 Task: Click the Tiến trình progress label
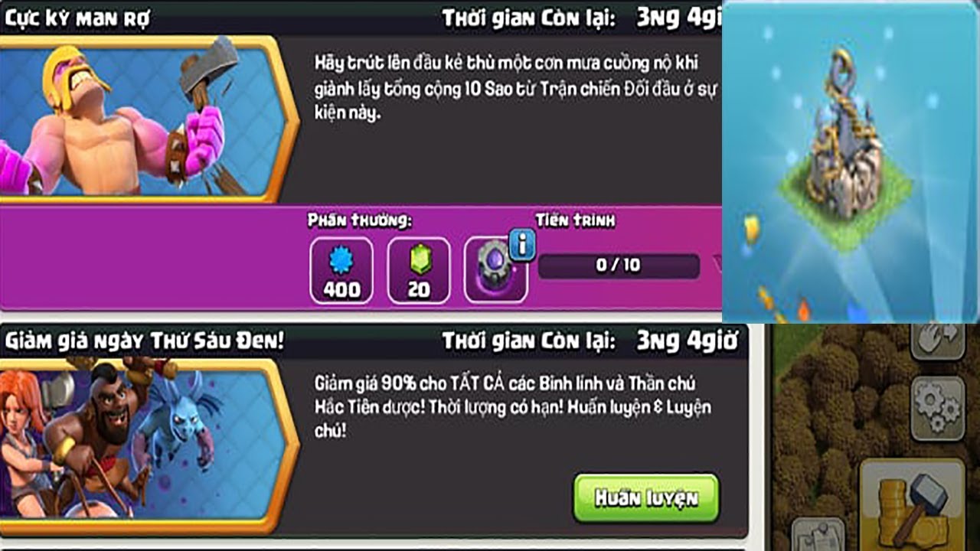click(x=575, y=220)
